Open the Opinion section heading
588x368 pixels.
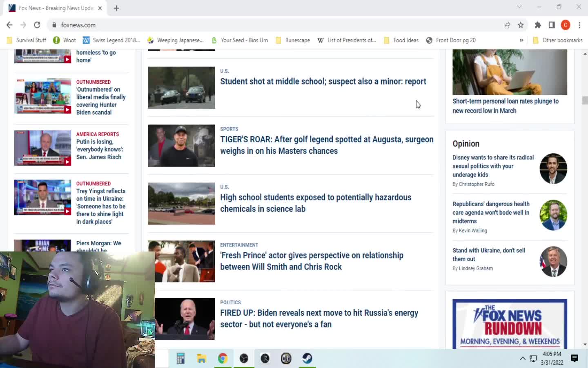coord(466,144)
